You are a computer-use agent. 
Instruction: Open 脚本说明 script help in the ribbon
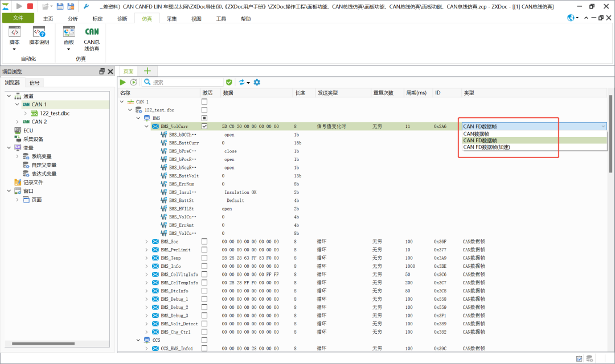click(x=39, y=36)
